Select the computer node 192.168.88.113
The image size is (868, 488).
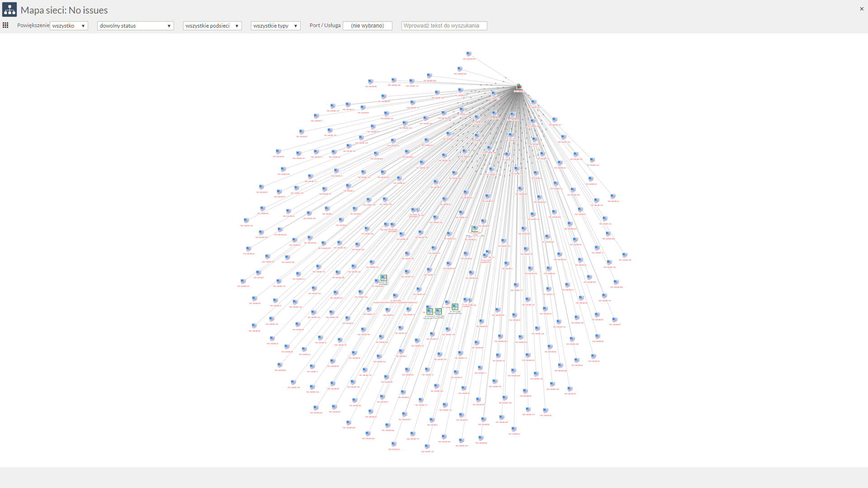pyautogui.click(x=494, y=94)
